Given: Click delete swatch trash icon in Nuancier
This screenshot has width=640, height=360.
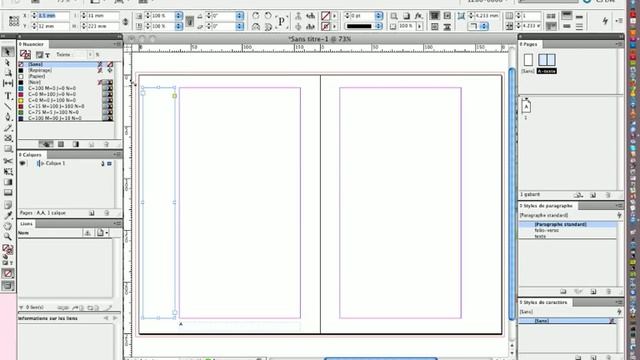Looking at the screenshot, I should pyautogui.click(x=106, y=144).
